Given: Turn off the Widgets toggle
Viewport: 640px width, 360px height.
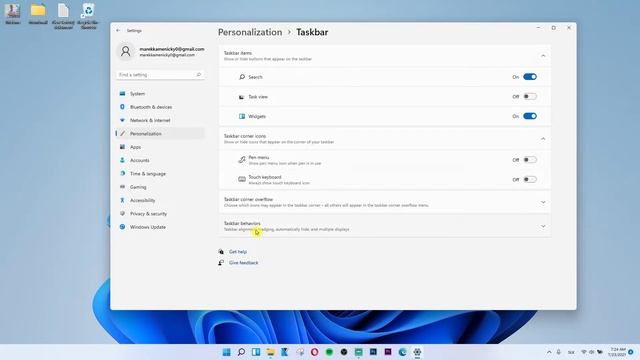Looking at the screenshot, I should (530, 116).
